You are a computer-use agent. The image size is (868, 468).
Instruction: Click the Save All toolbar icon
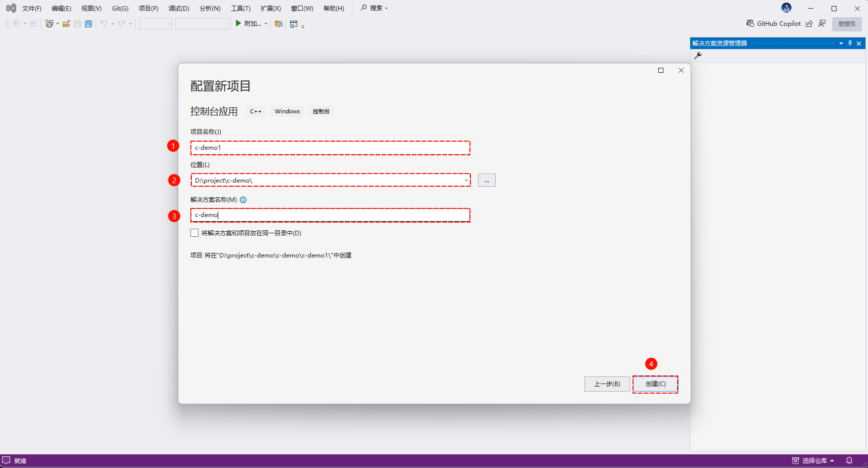(89, 24)
